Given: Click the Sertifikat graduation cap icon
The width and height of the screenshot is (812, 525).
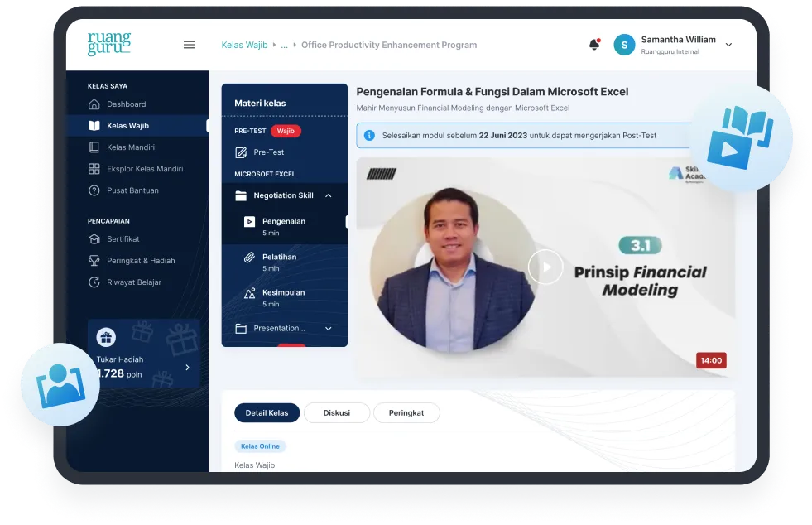Looking at the screenshot, I should 94,239.
